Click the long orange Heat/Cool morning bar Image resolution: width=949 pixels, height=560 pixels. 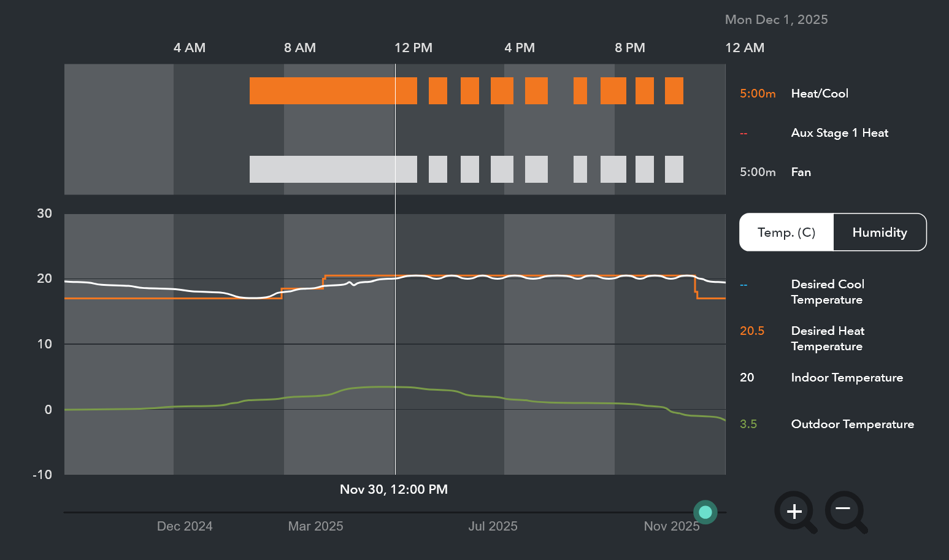332,91
